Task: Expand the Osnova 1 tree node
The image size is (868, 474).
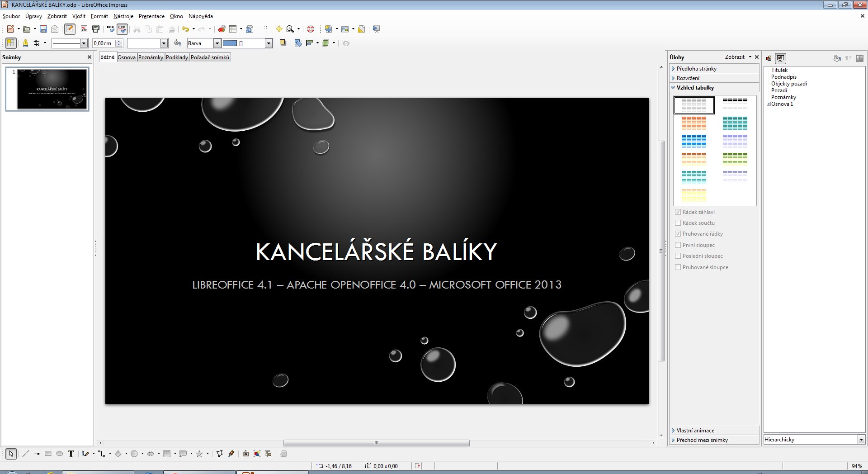Action: click(769, 104)
